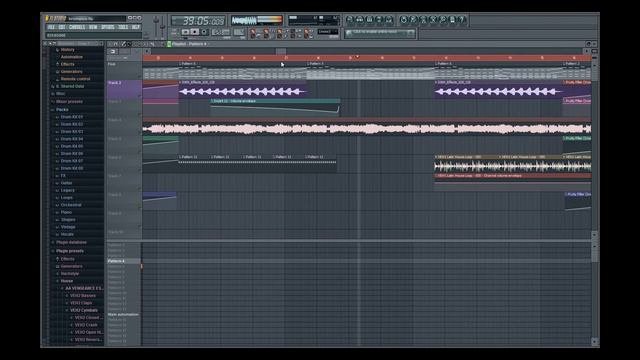Open the EDIT menu

[x=62, y=27]
